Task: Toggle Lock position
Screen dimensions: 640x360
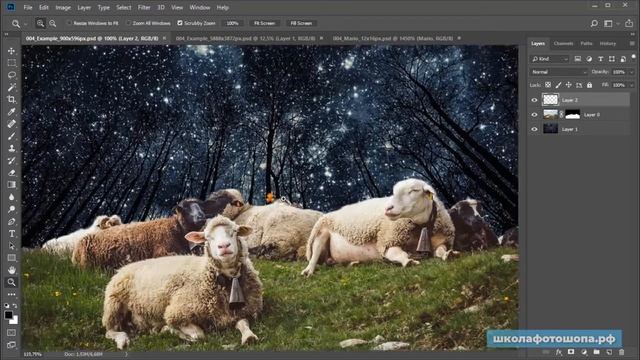Action: 569,85
